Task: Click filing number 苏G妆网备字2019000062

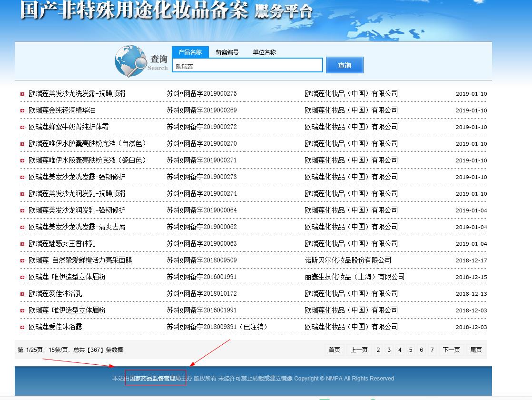Action: coord(202,227)
